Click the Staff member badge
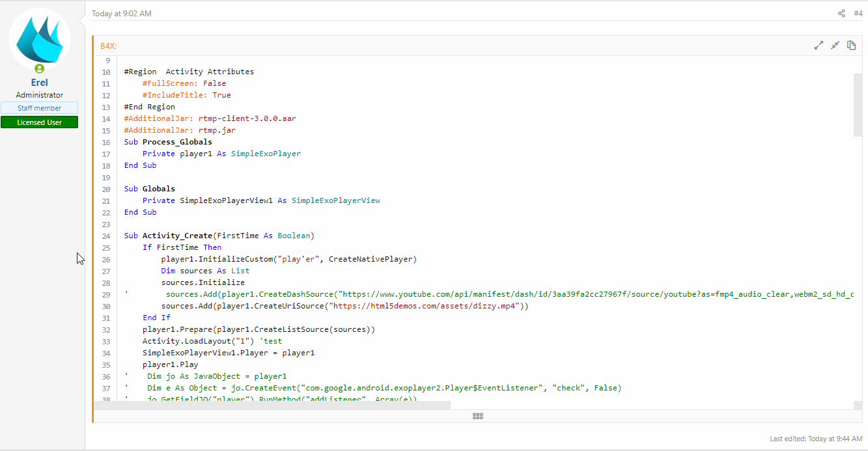This screenshot has height=451, width=868. point(39,108)
